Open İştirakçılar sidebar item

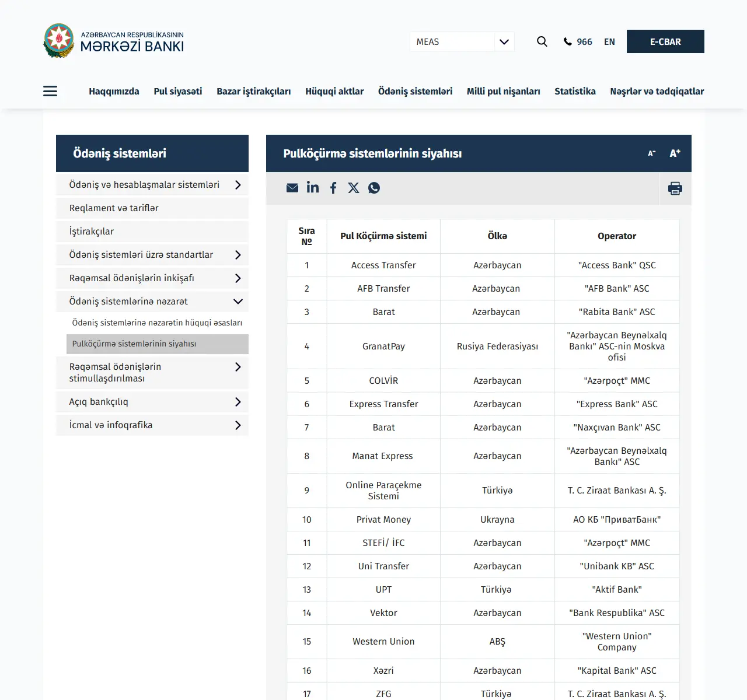152,232
